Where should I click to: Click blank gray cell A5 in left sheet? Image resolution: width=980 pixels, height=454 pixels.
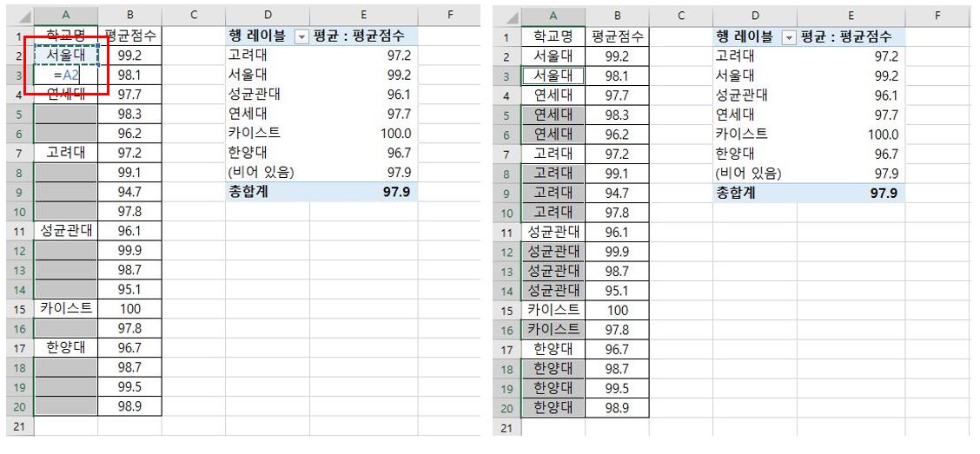coord(66,115)
